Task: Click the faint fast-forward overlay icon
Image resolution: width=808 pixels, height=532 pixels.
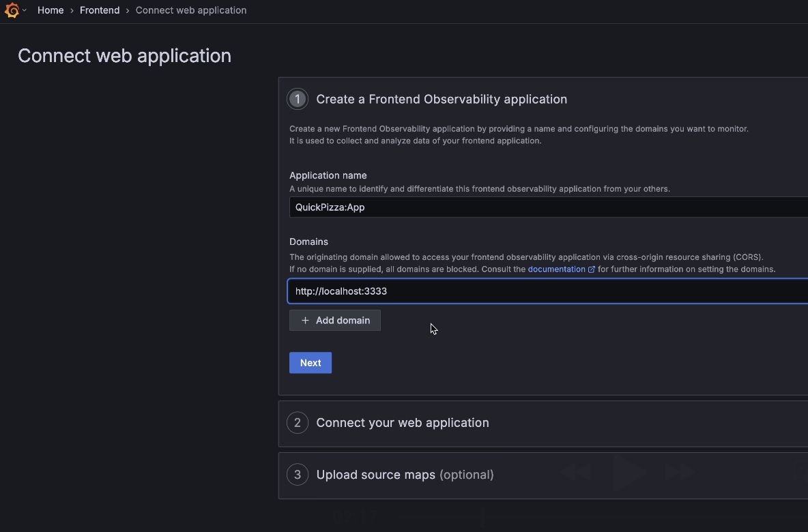Action: pos(679,471)
